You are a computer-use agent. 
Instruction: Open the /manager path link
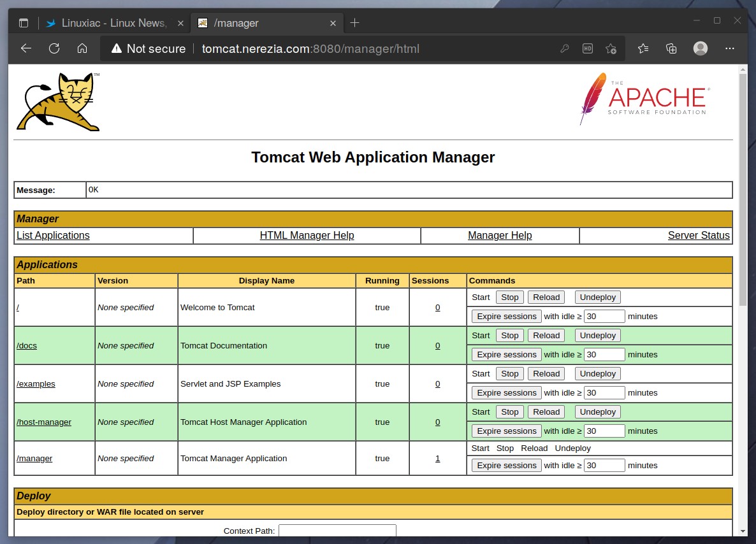(x=34, y=458)
